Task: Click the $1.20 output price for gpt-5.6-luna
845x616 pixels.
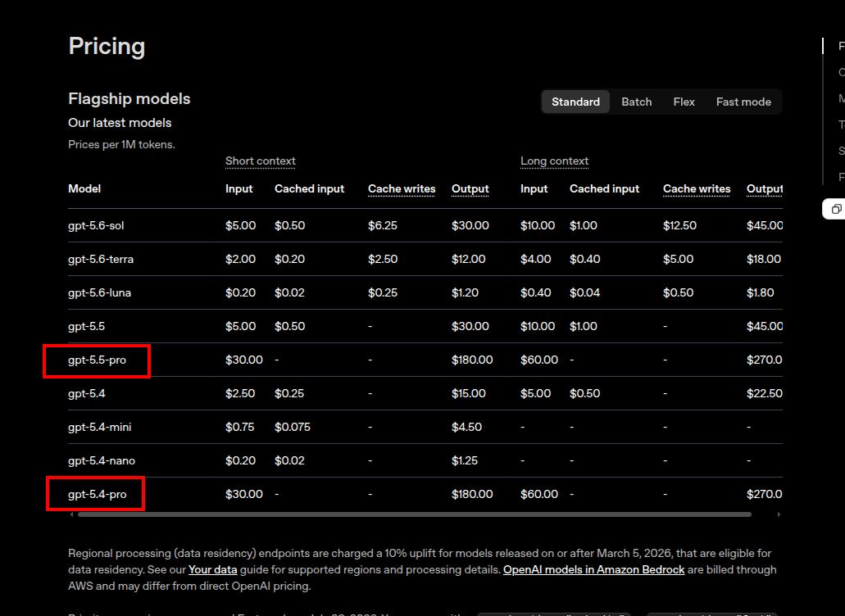Action: 465,293
